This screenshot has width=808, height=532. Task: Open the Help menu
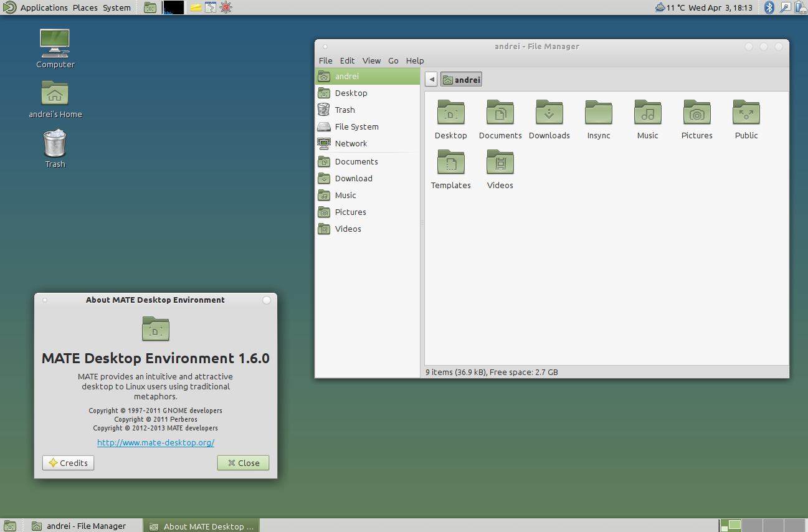click(415, 60)
